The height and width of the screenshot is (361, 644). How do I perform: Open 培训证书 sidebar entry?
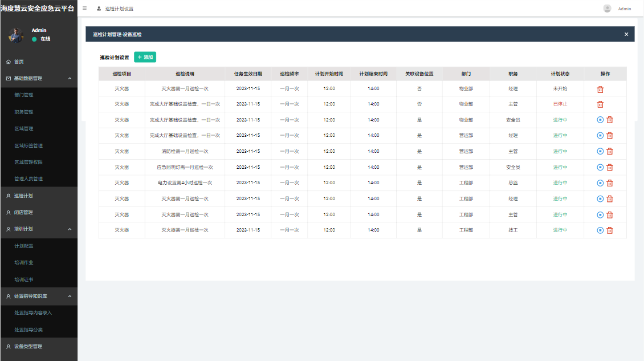24,279
